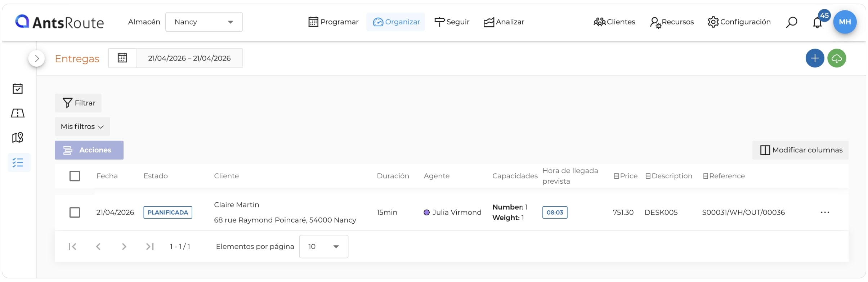Add a new delivery with plus button

(x=815, y=58)
